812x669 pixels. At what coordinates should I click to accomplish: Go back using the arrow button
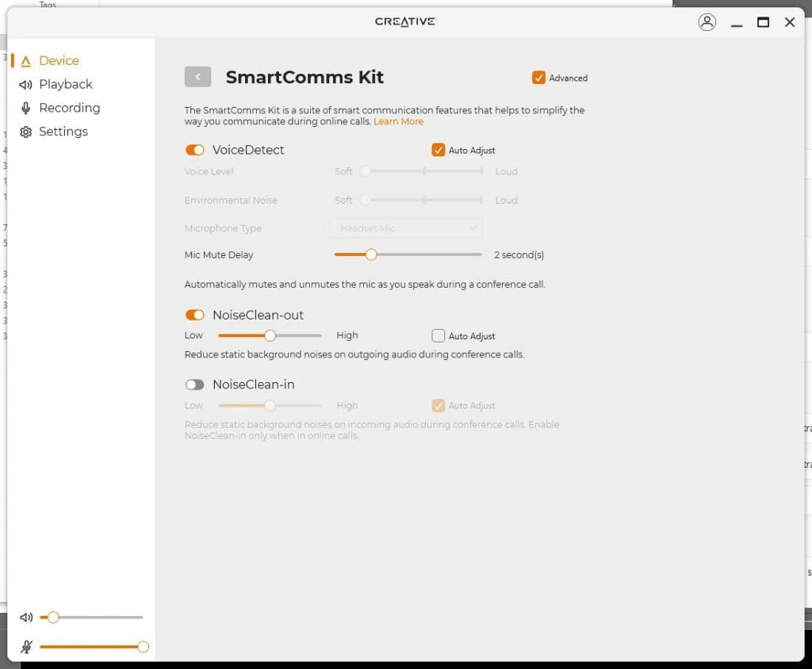pyautogui.click(x=197, y=77)
